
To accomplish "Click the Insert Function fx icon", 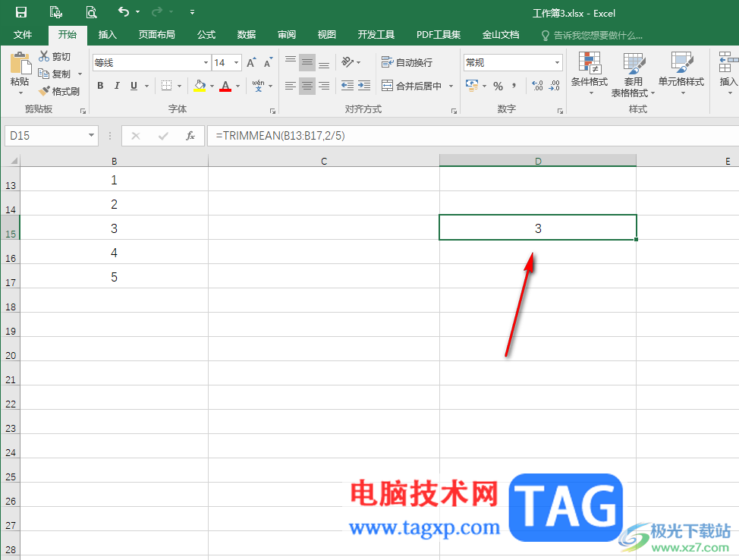I will [x=190, y=136].
